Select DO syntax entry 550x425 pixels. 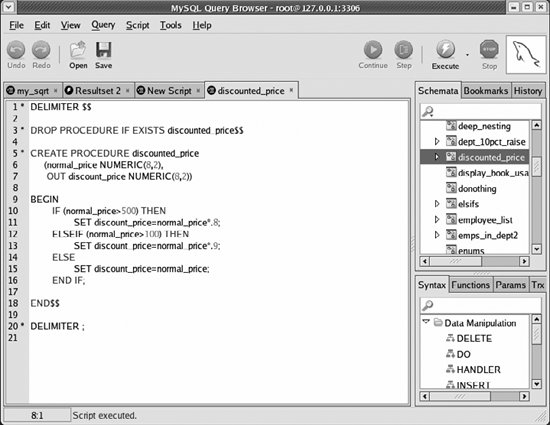coord(463,355)
